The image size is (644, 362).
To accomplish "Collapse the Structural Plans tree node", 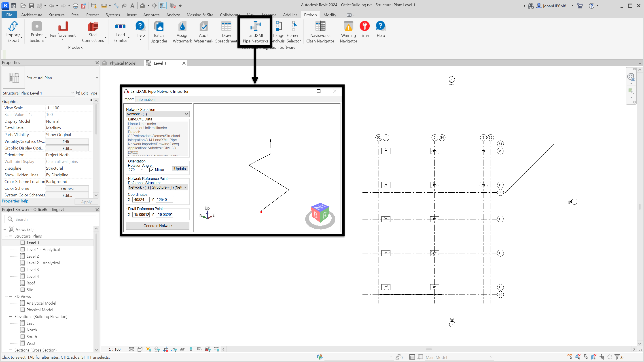I will tap(10, 236).
